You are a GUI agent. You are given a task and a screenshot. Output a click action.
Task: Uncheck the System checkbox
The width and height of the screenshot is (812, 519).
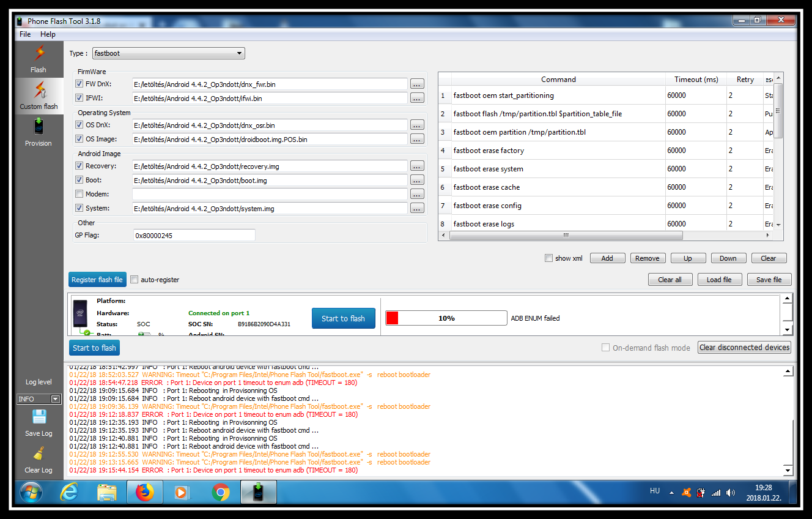(79, 208)
